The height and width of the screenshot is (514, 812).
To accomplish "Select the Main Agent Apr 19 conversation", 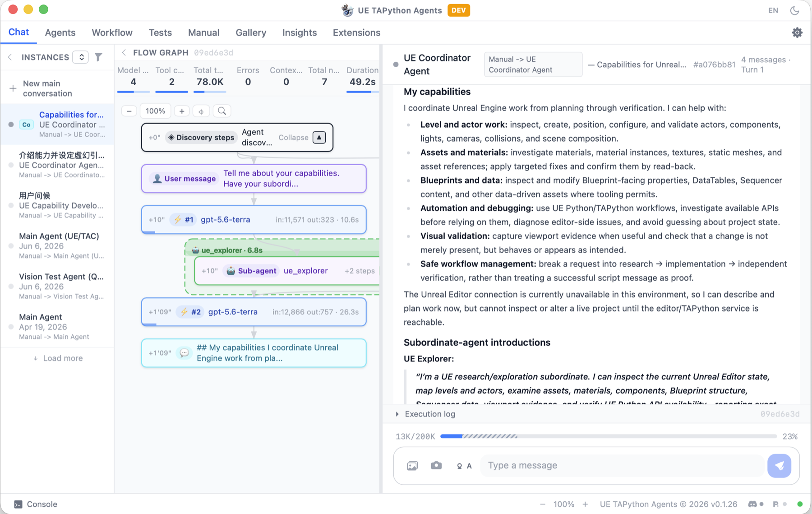I will point(57,326).
